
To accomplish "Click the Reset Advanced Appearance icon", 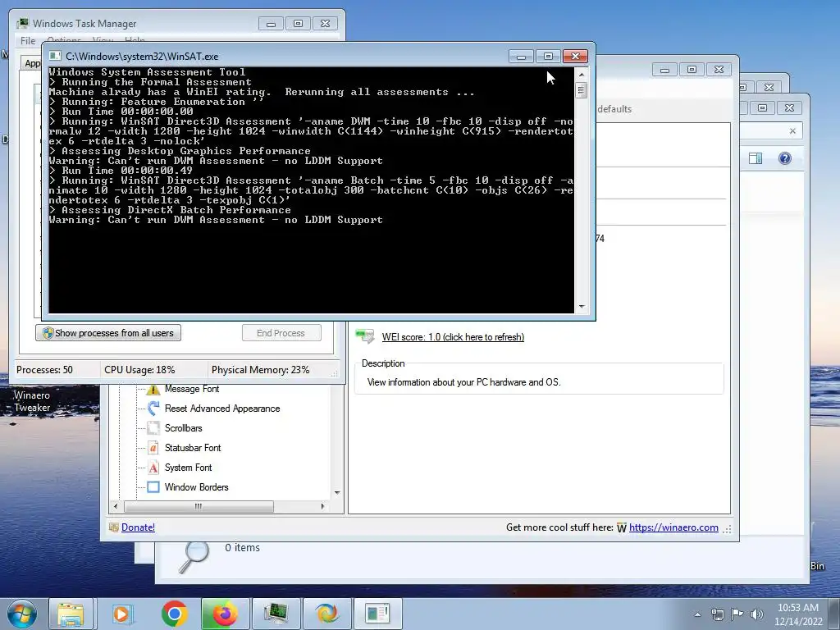I will point(153,409).
